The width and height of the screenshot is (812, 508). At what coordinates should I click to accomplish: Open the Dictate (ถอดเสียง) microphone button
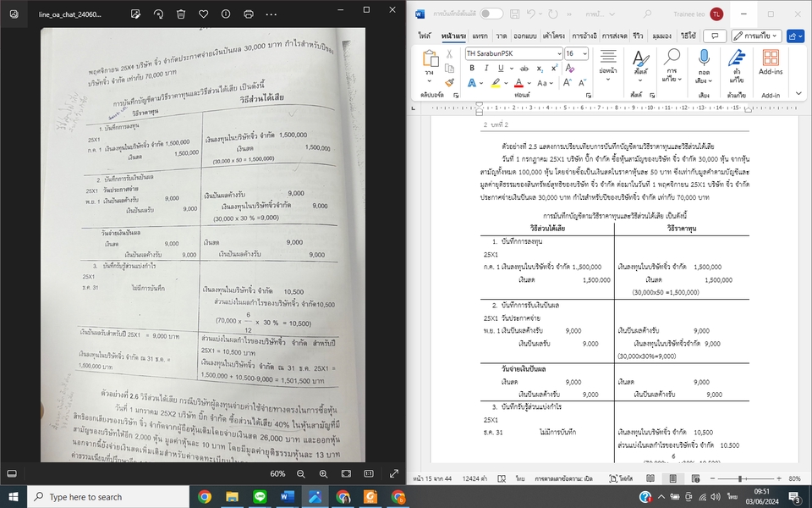(703, 66)
